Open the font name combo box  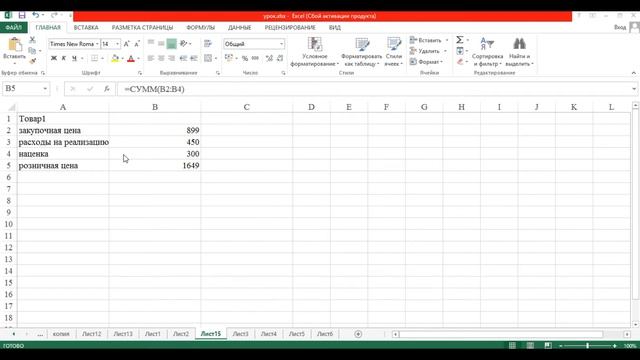click(74, 44)
